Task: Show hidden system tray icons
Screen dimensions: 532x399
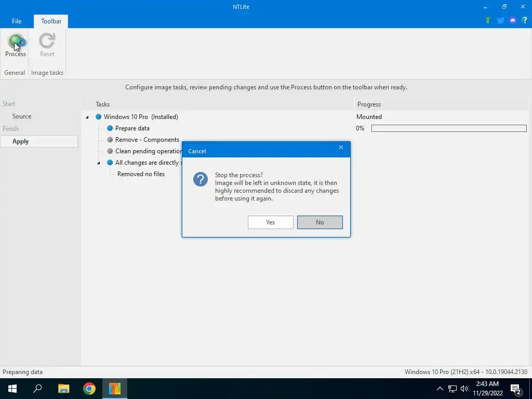Action: 440,389
